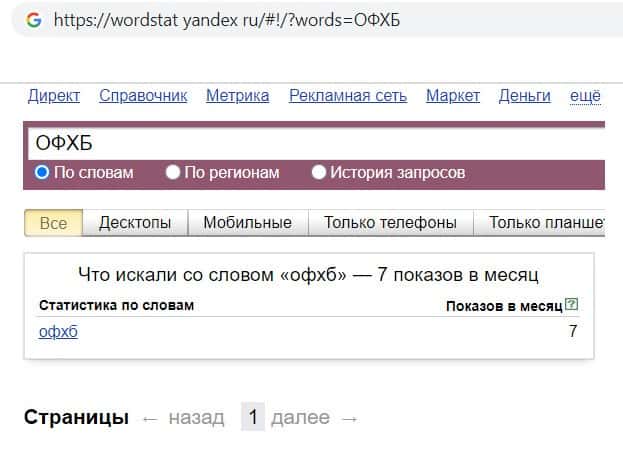Open the Маркет link
This screenshot has width=623, height=476.
453,95
